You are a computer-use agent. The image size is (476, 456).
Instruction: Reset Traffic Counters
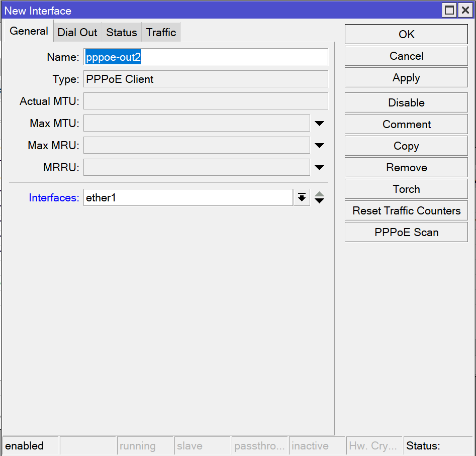click(x=406, y=211)
